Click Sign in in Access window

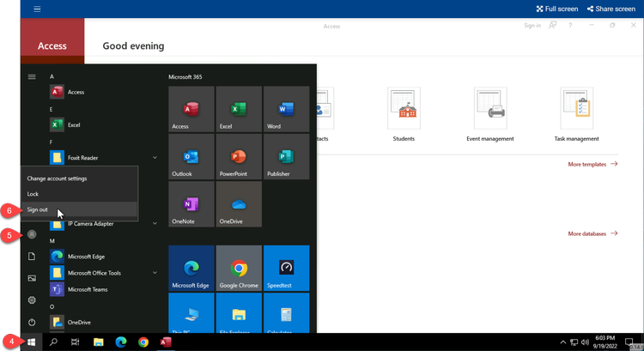[x=532, y=26]
